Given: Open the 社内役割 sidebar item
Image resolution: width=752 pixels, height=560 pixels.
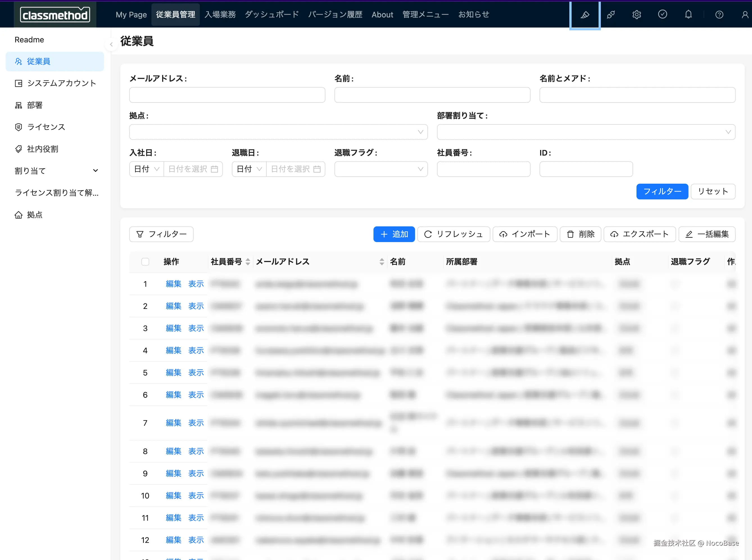Looking at the screenshot, I should [x=55, y=149].
